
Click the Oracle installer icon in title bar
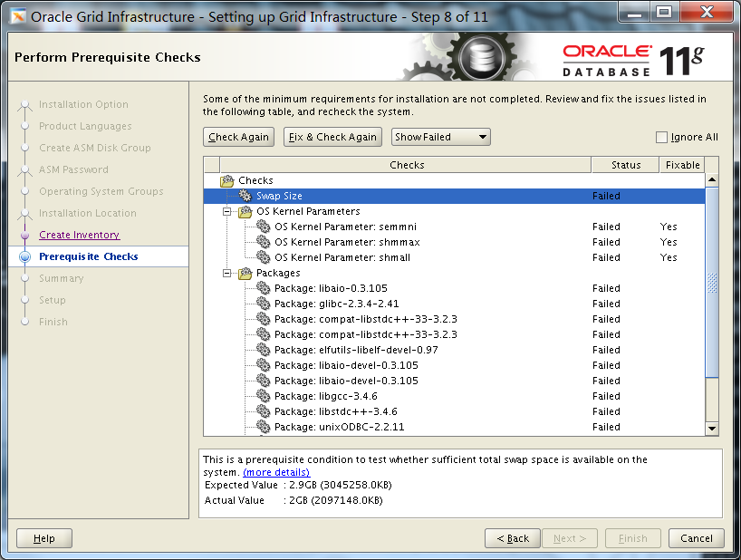click(x=18, y=16)
